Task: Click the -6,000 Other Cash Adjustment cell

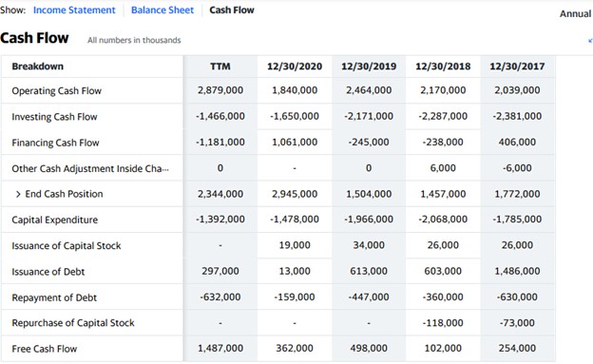Action: [x=517, y=168]
